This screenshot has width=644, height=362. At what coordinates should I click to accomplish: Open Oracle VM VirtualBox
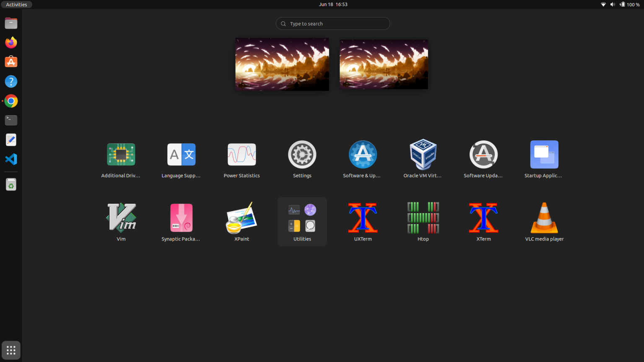[423, 154]
